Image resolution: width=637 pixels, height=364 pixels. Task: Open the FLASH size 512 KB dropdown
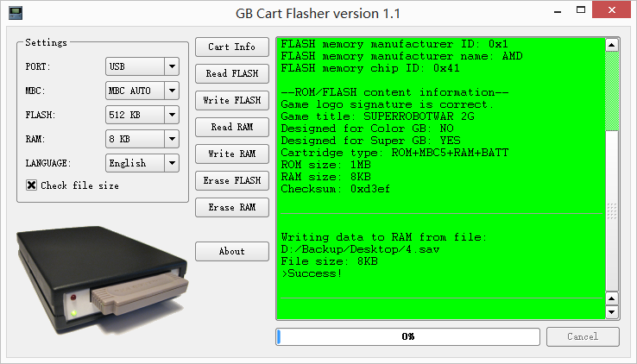pyautogui.click(x=142, y=115)
